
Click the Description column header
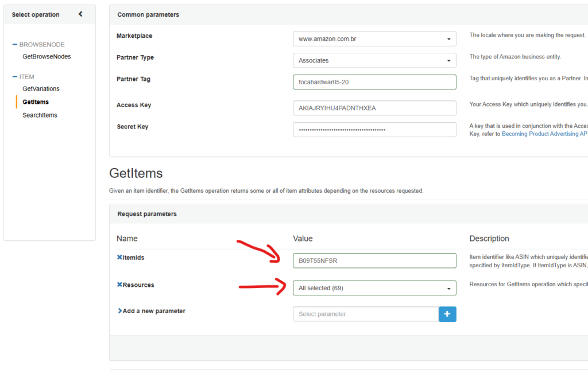click(x=489, y=239)
